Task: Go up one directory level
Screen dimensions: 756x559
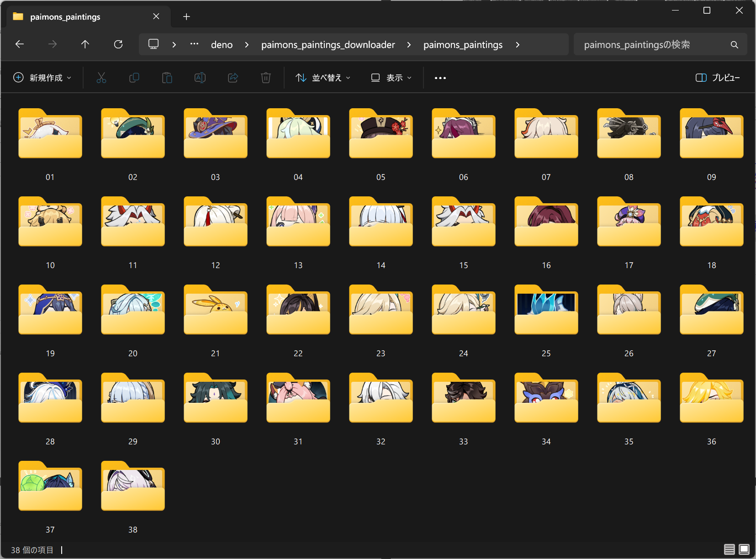Action: [x=85, y=44]
